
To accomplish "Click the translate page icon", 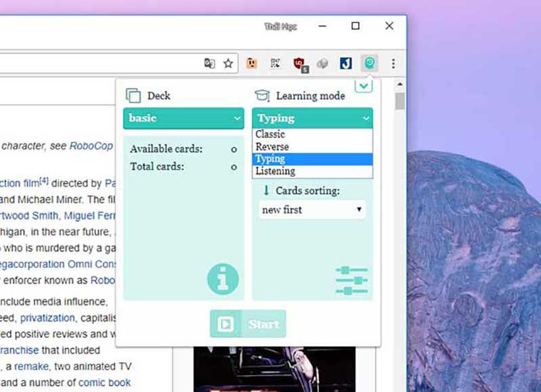I will 210,63.
